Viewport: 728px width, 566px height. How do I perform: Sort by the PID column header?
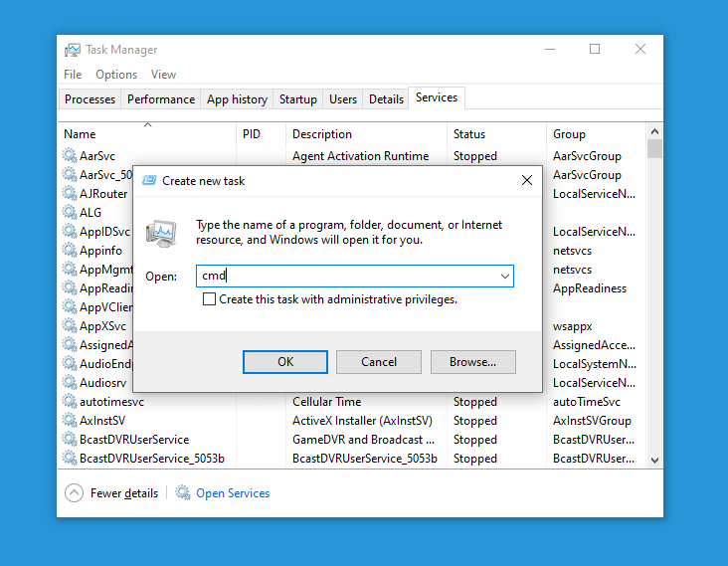coord(261,133)
